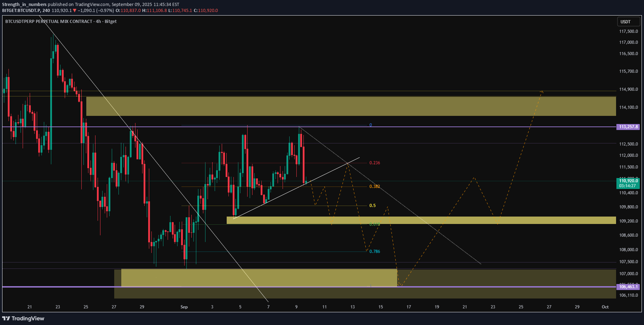Click the 03:14:27 candle countdown timer

coord(628,186)
